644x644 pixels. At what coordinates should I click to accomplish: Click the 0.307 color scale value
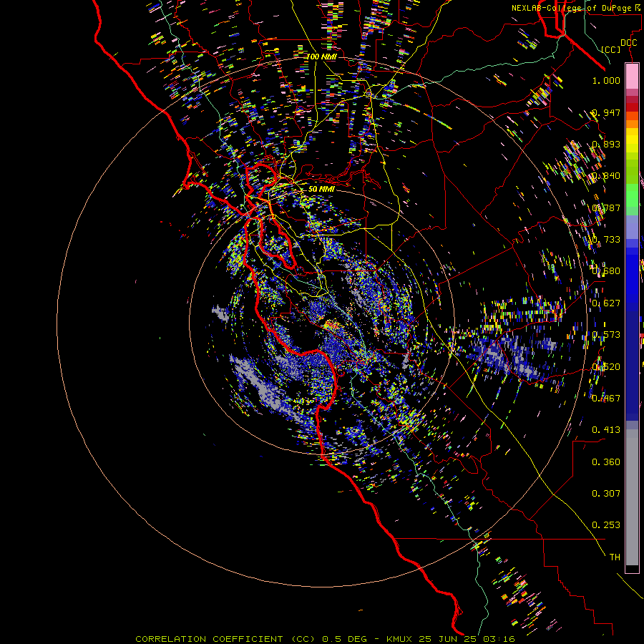point(606,494)
